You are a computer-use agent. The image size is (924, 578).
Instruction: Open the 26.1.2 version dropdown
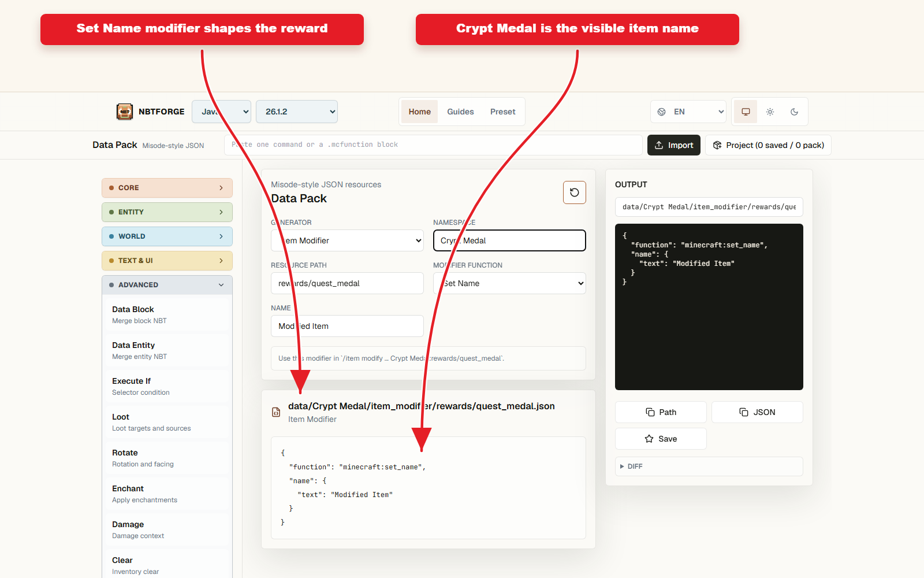(297, 112)
